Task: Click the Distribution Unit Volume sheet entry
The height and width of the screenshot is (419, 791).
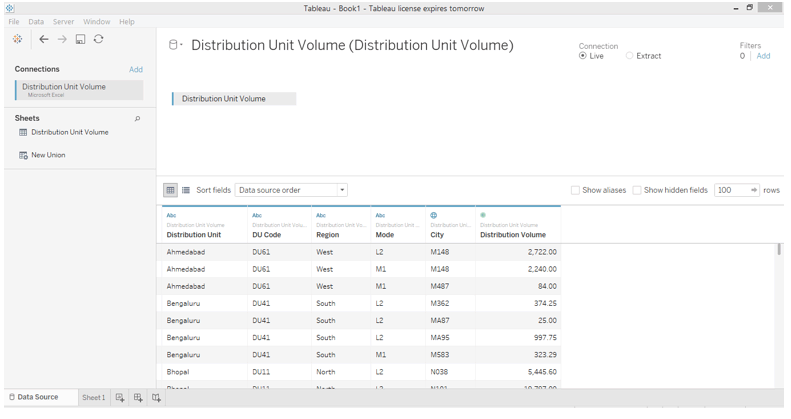Action: [x=70, y=132]
